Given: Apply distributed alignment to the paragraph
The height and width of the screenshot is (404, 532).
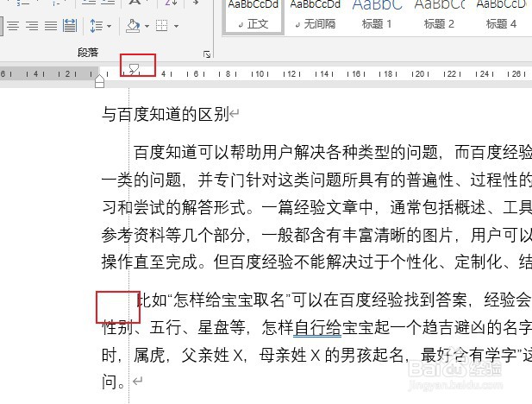Looking at the screenshot, I should 70,26.
